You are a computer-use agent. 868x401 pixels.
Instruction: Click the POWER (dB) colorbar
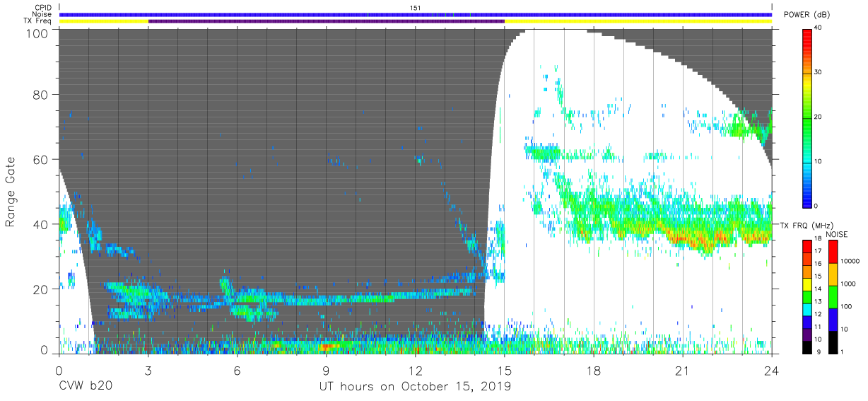(x=807, y=117)
